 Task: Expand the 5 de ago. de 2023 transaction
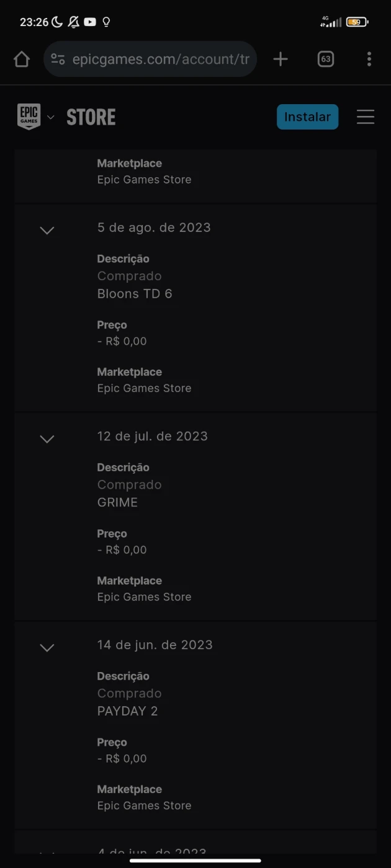point(47,230)
